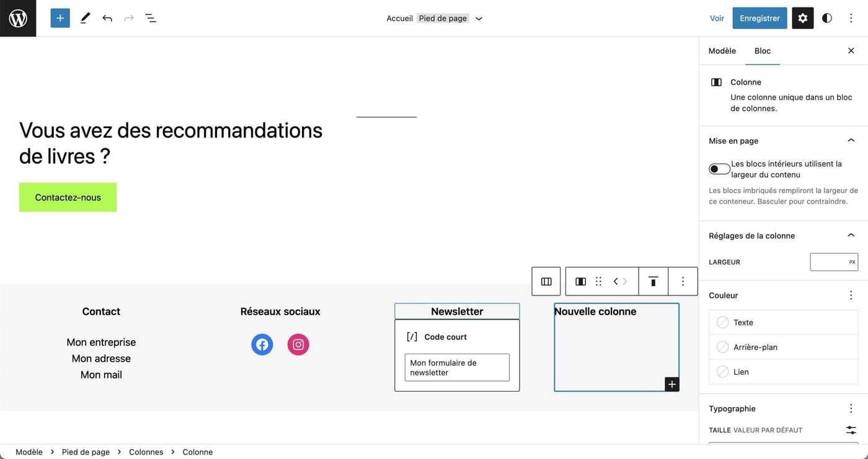Switch to the Modèle tab

(x=722, y=51)
